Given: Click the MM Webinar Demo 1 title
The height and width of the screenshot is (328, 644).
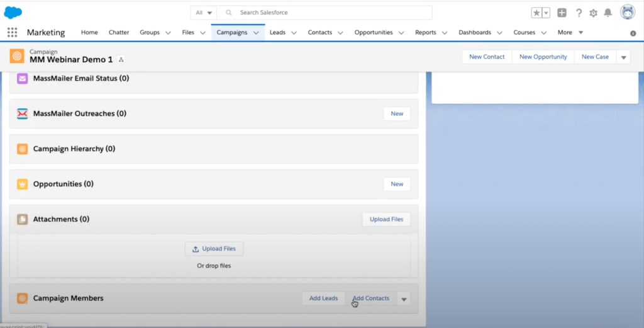Looking at the screenshot, I should [71, 60].
